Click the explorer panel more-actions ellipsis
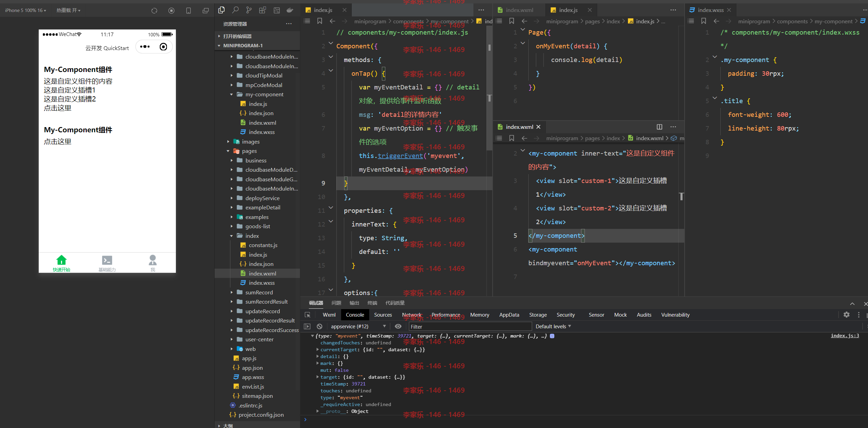 (289, 24)
